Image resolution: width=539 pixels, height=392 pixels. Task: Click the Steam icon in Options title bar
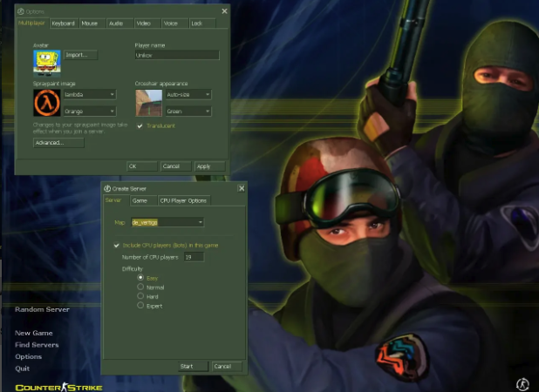pyautogui.click(x=21, y=11)
